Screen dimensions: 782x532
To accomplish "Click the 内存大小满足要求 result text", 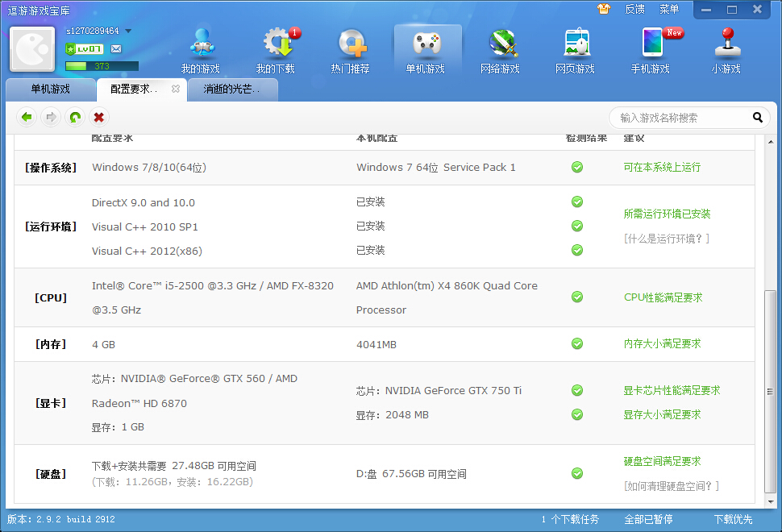I will click(x=663, y=343).
